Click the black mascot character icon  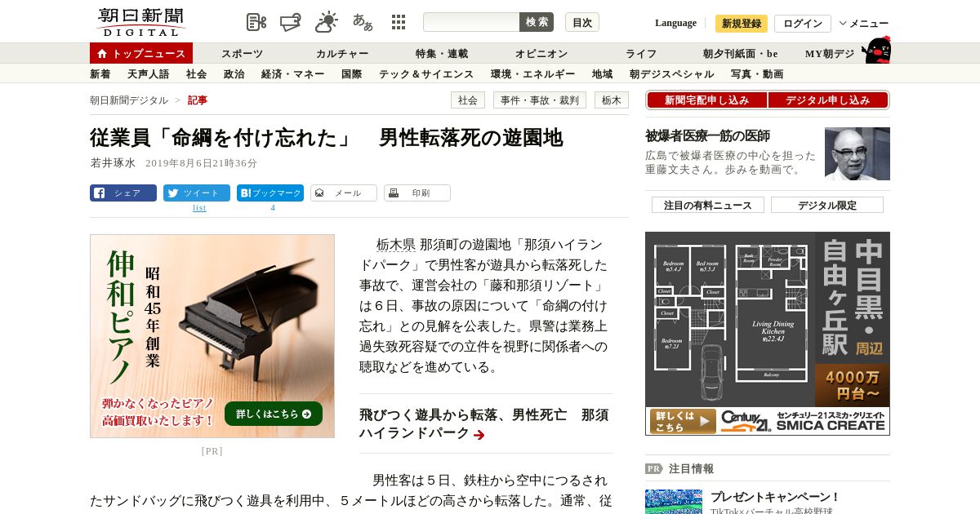[877, 51]
